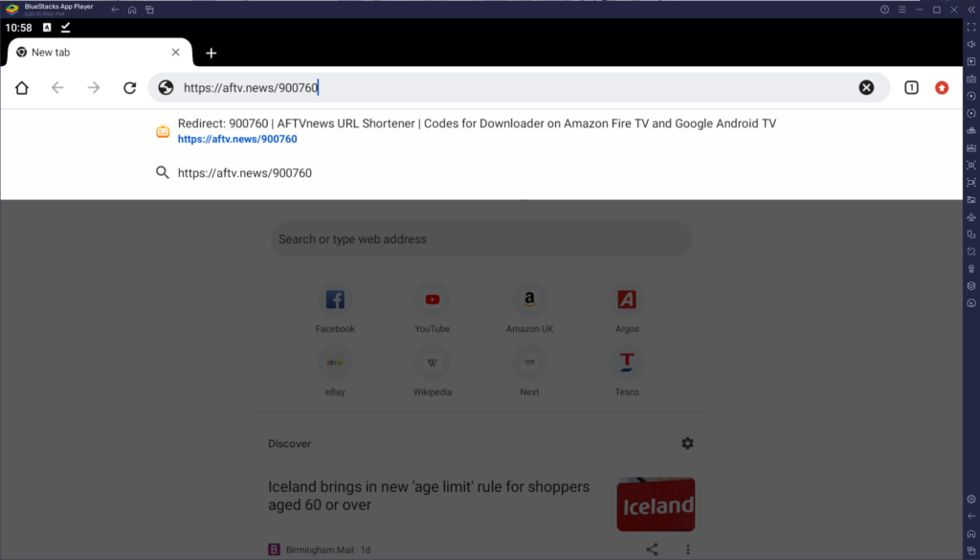Click the red Chrome update icon

942,88
